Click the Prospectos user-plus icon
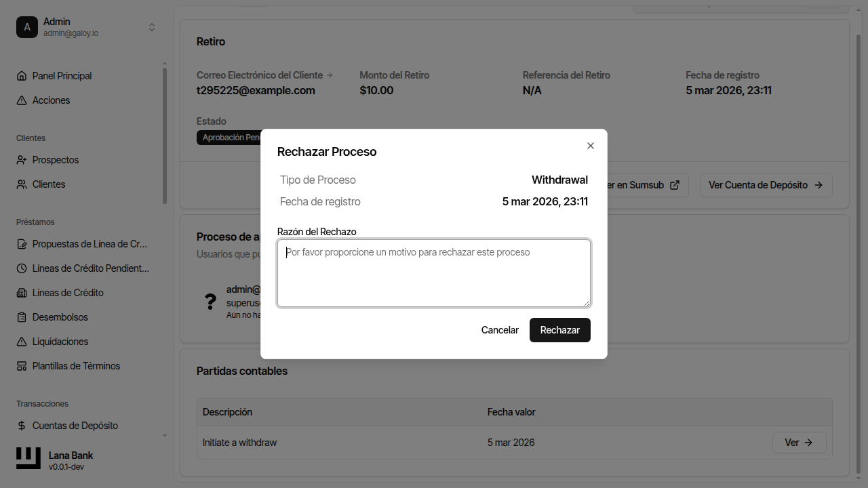 tap(22, 160)
